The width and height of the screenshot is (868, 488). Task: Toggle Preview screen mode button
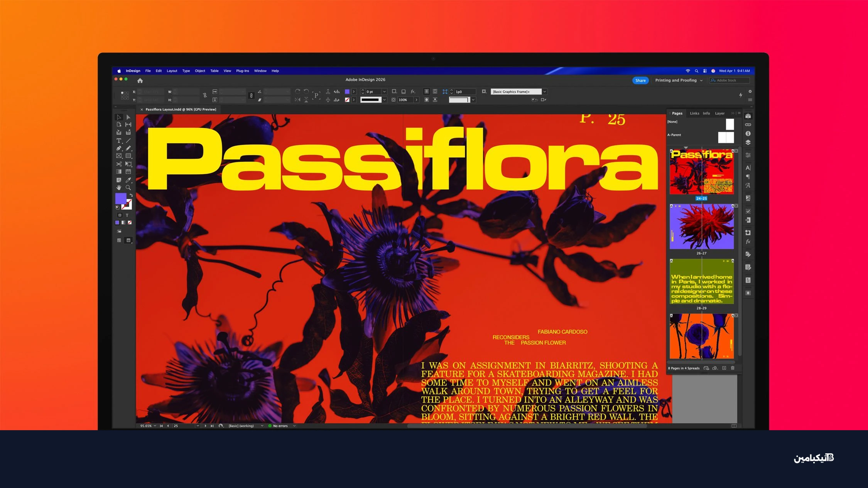(x=128, y=240)
